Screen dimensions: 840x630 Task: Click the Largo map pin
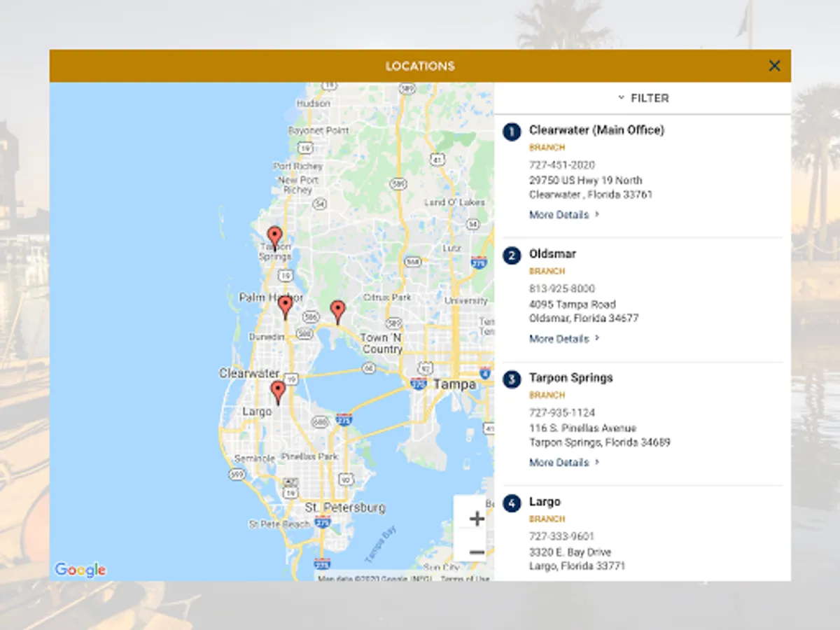[x=278, y=392]
